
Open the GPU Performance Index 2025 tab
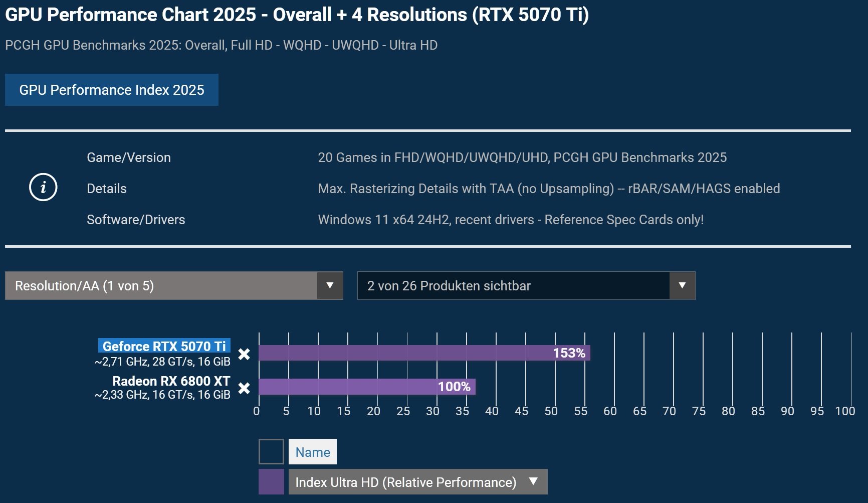112,90
